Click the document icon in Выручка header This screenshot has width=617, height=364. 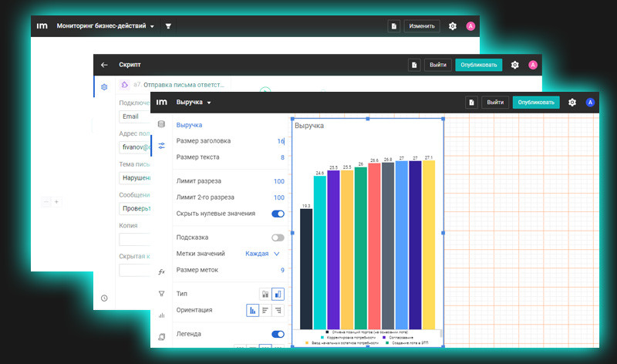(x=471, y=103)
